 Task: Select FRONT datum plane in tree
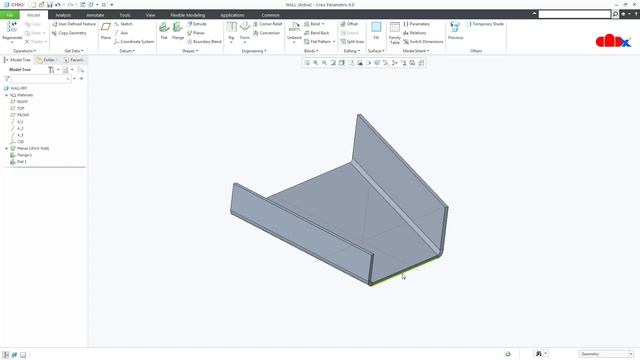20,115
